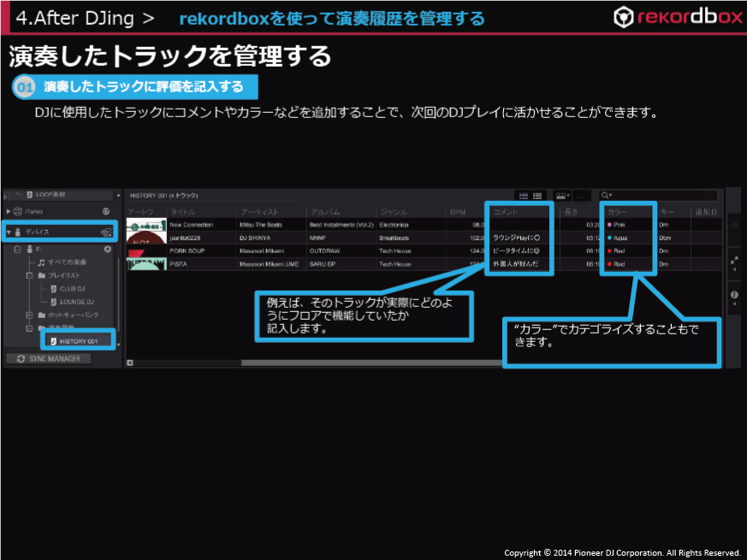Sort by the BPM column header

[458, 212]
